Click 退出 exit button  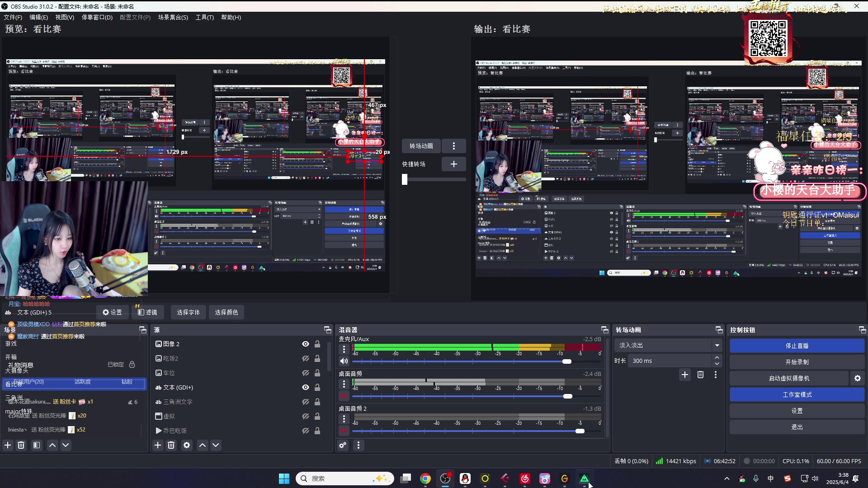(797, 427)
